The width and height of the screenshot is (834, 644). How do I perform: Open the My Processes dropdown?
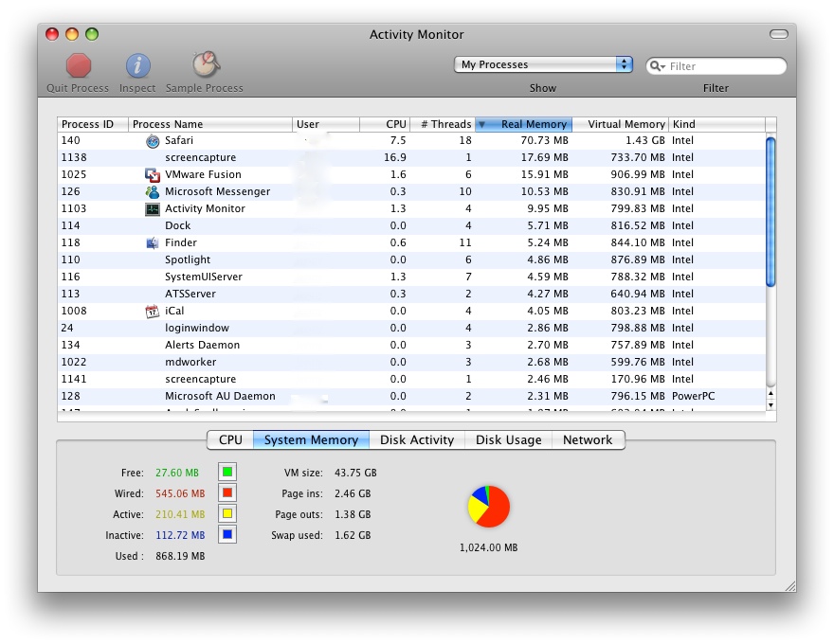click(x=543, y=64)
